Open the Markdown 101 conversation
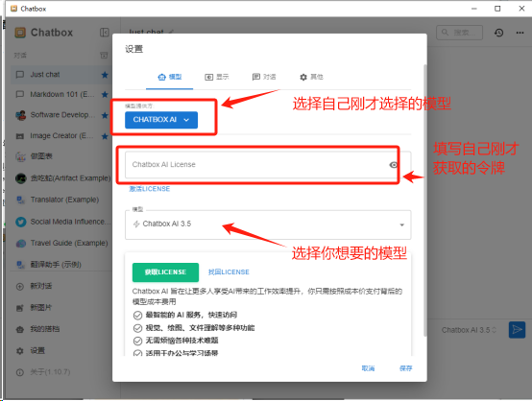The width and height of the screenshot is (532, 401). (61, 94)
